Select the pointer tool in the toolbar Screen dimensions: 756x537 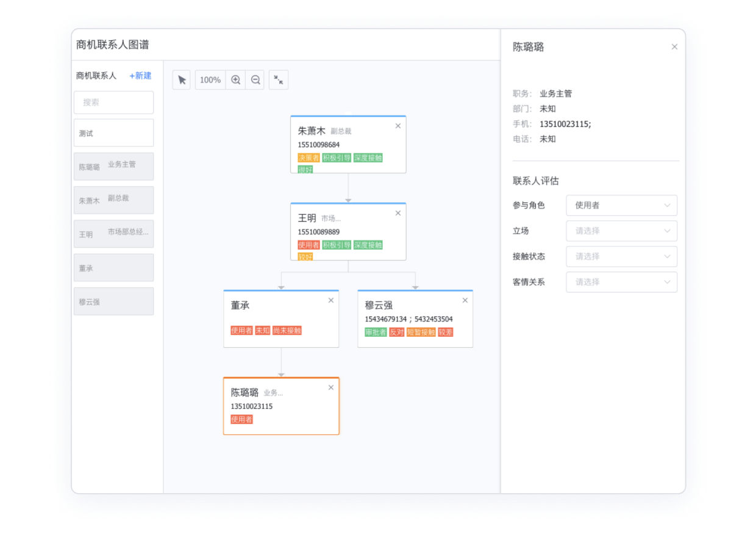click(x=181, y=79)
